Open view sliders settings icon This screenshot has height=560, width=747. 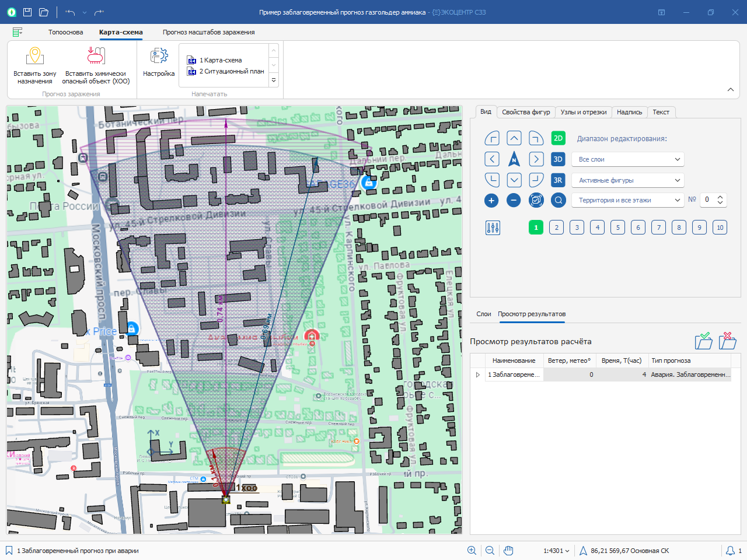coord(493,228)
